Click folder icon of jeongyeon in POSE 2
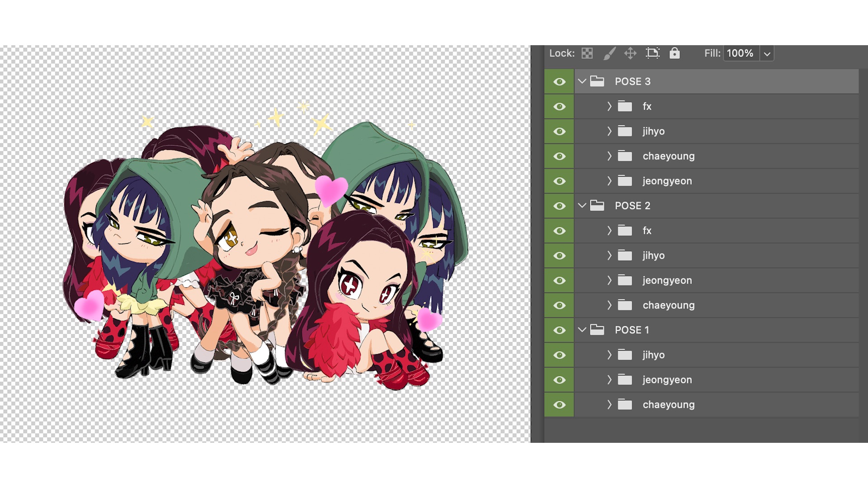Viewport: 868px width, 488px height. tap(625, 280)
